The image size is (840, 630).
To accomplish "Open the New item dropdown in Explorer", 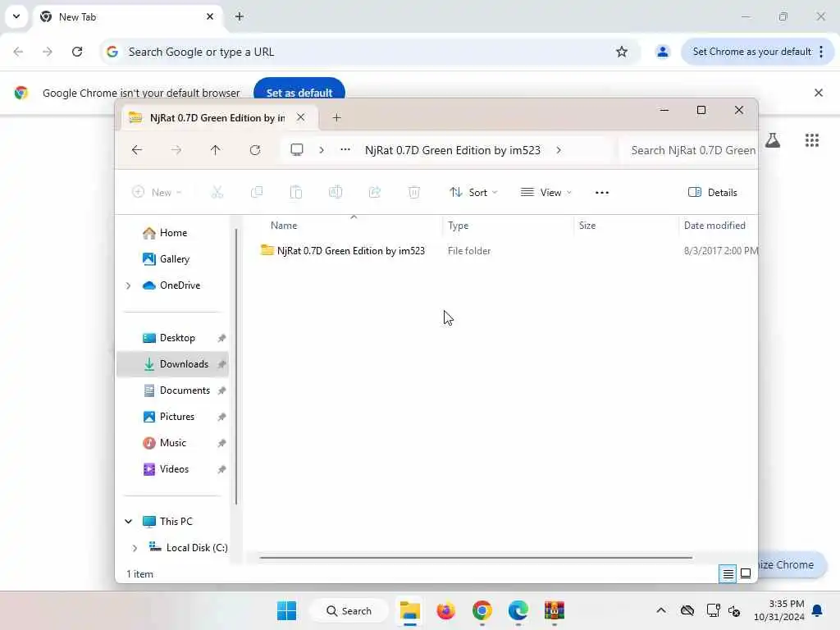I will coord(157,192).
